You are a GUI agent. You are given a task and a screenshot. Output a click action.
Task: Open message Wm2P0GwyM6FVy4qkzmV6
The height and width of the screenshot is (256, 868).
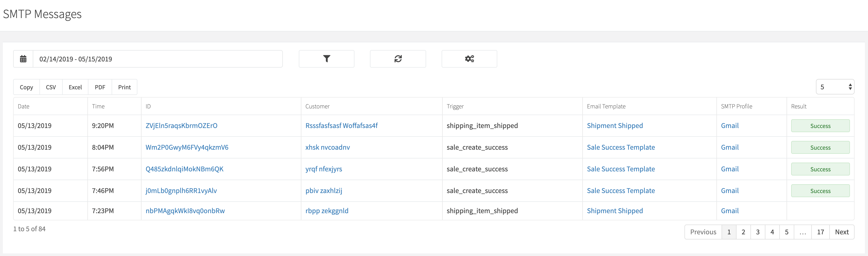point(187,147)
